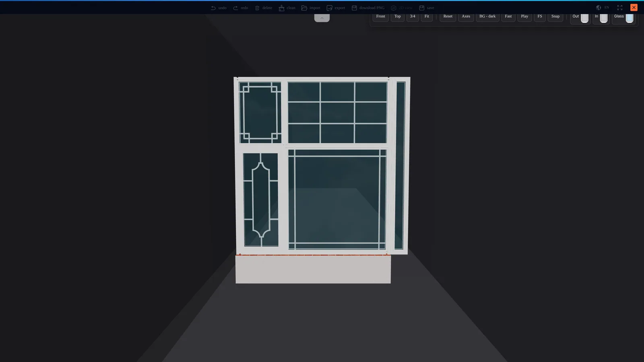This screenshot has width=644, height=362.
Task: Click the export icon
Action: click(330, 8)
